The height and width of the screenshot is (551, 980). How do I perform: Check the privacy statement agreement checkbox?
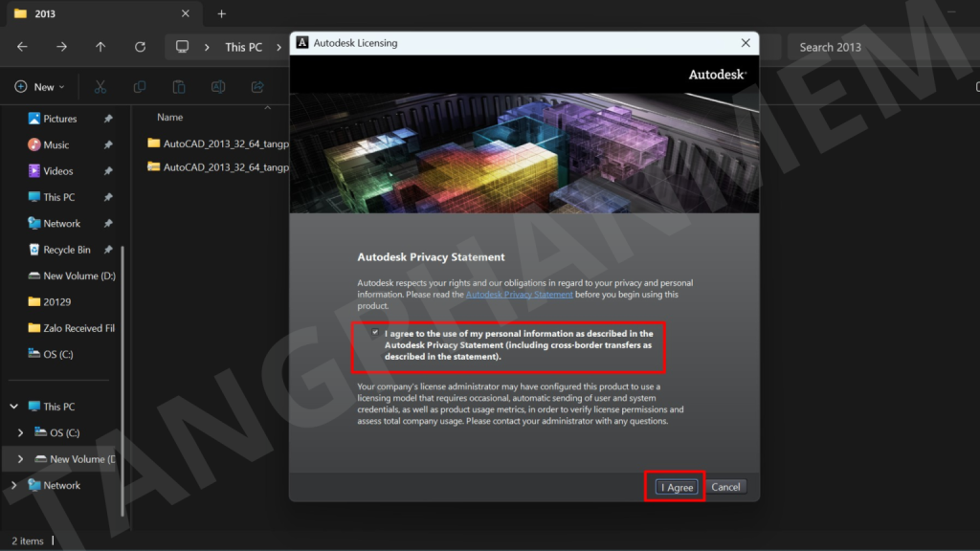[375, 333]
